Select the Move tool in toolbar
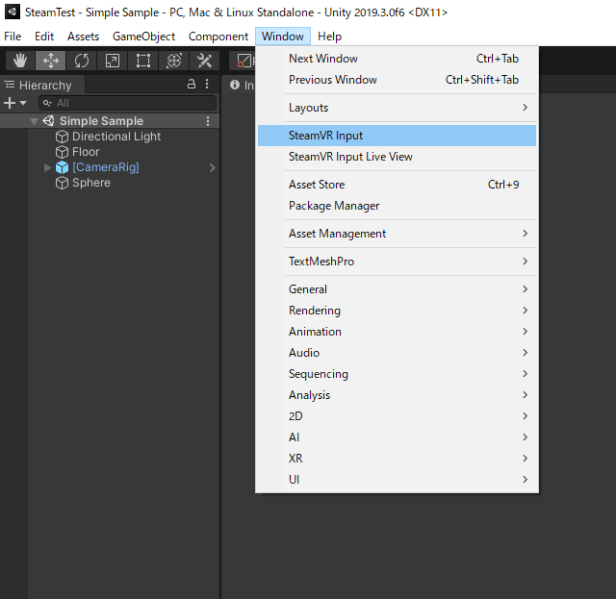This screenshot has height=599, width=616. 51,61
